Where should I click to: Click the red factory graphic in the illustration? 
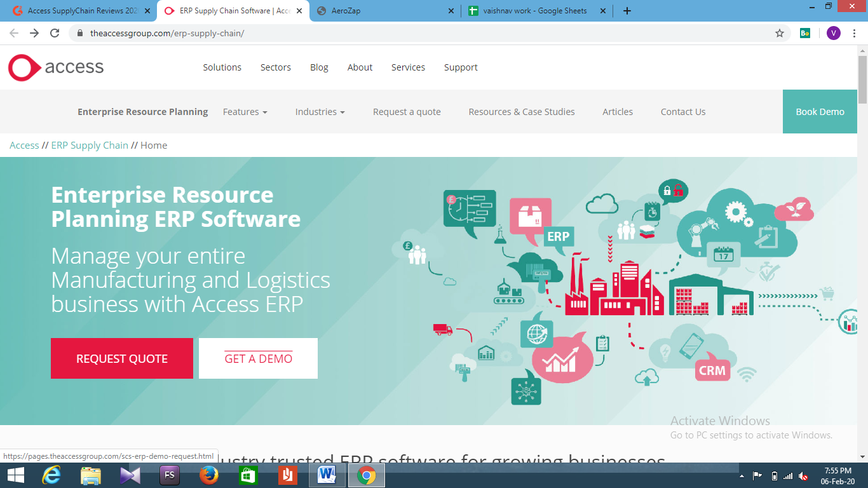point(614,285)
